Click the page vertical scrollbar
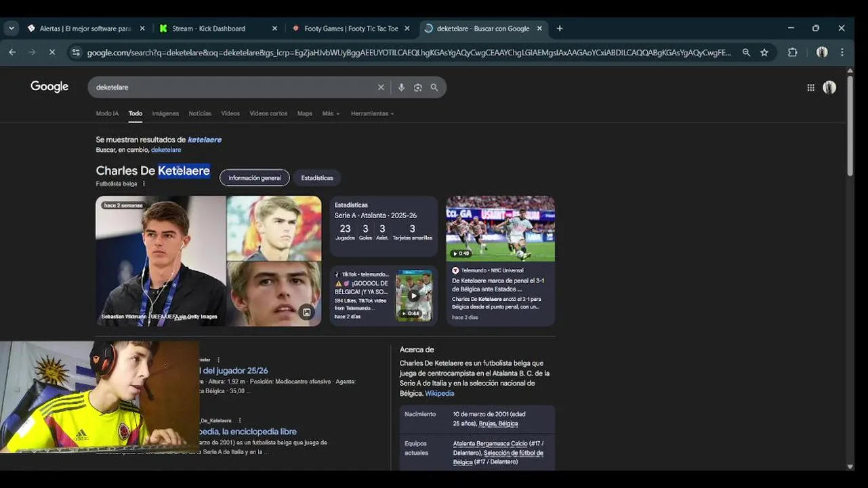This screenshot has width=868, height=488. [850, 126]
